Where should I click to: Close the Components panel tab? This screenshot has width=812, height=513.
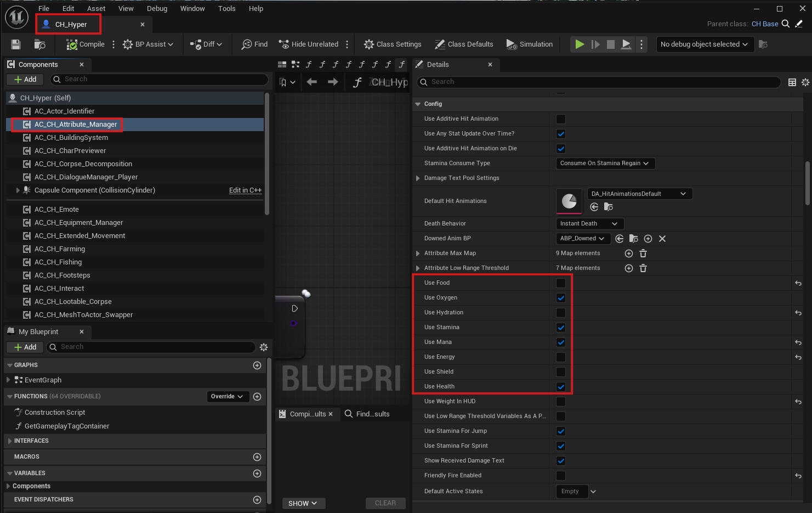82,65
